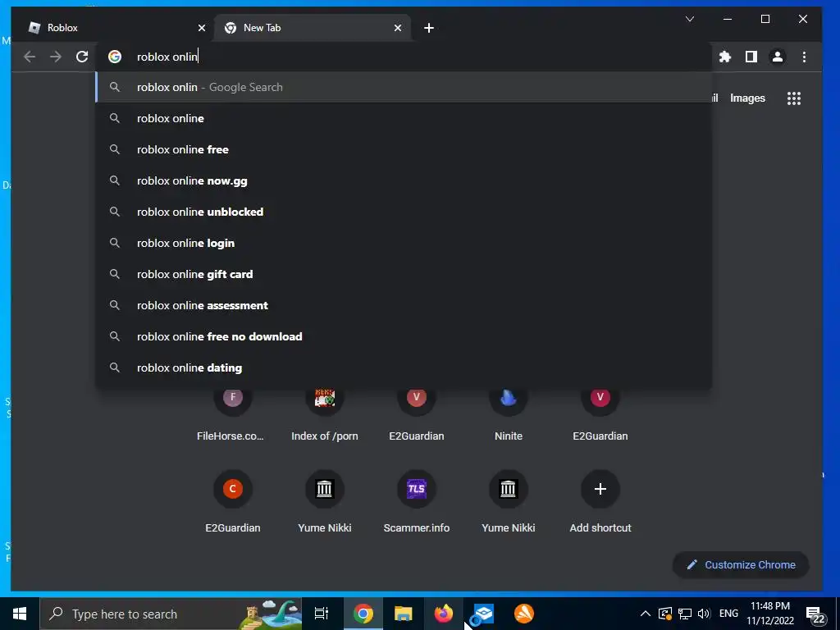Open File Explorer from the taskbar
The height and width of the screenshot is (630, 840).
tap(403, 614)
